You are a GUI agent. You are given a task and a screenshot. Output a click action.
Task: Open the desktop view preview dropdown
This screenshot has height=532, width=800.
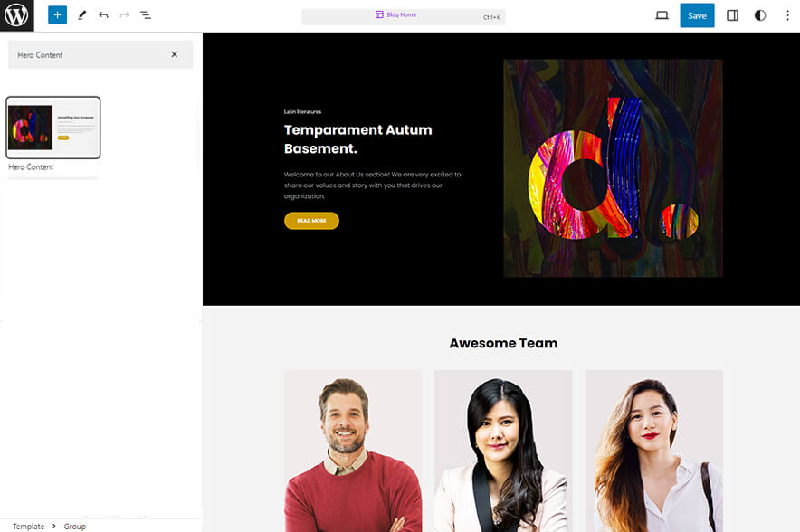[x=662, y=15]
